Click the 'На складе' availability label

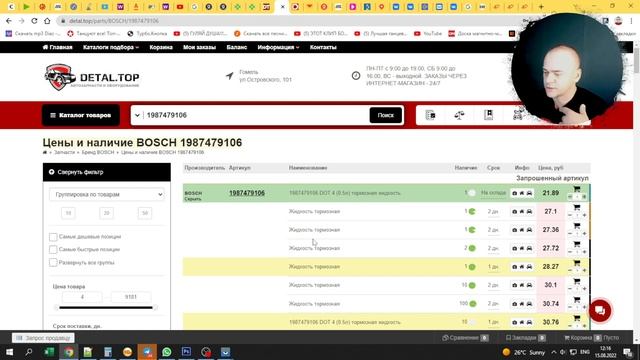tap(493, 193)
